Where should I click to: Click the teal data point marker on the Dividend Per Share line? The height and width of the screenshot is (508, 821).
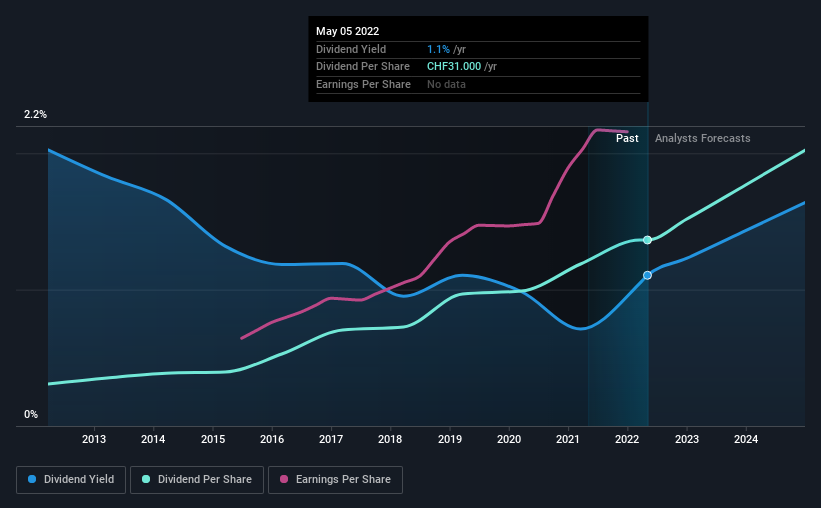[648, 240]
